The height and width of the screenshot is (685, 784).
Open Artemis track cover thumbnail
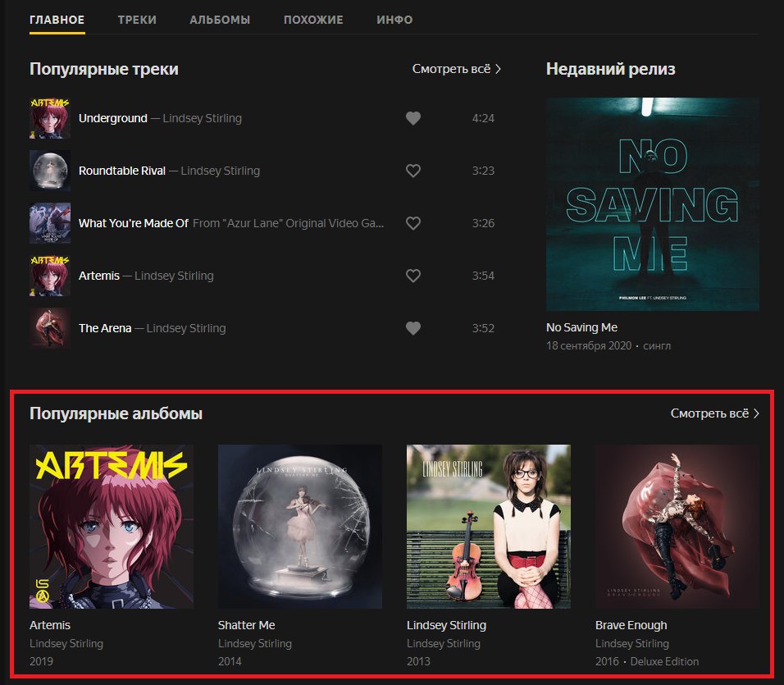coord(49,276)
